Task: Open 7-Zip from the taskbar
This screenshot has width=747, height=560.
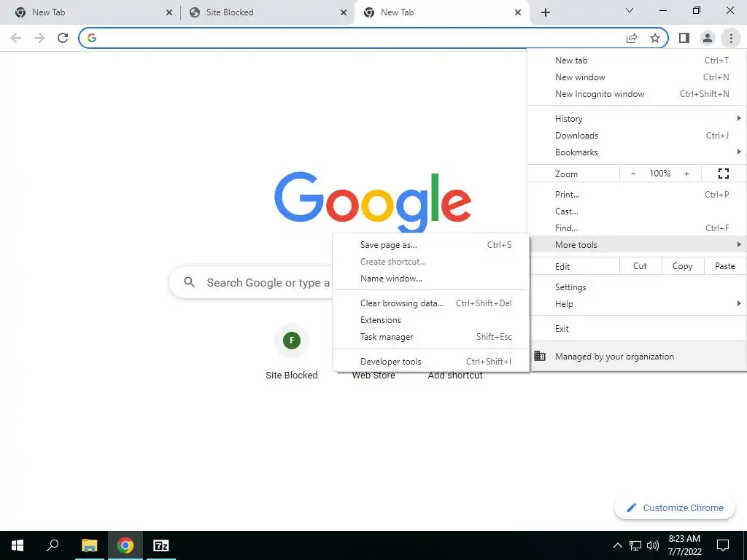Action: click(x=160, y=545)
